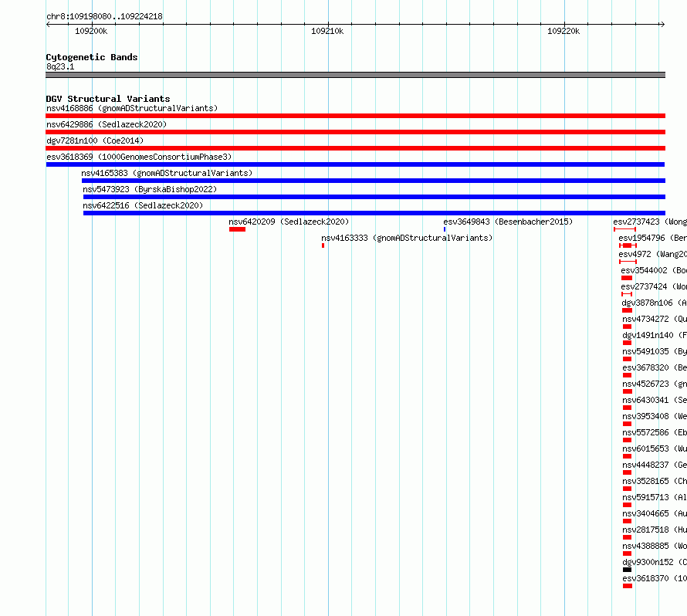Click the left arrow of the ruler
Image resolution: width=687 pixels, height=616 pixels.
48,24
